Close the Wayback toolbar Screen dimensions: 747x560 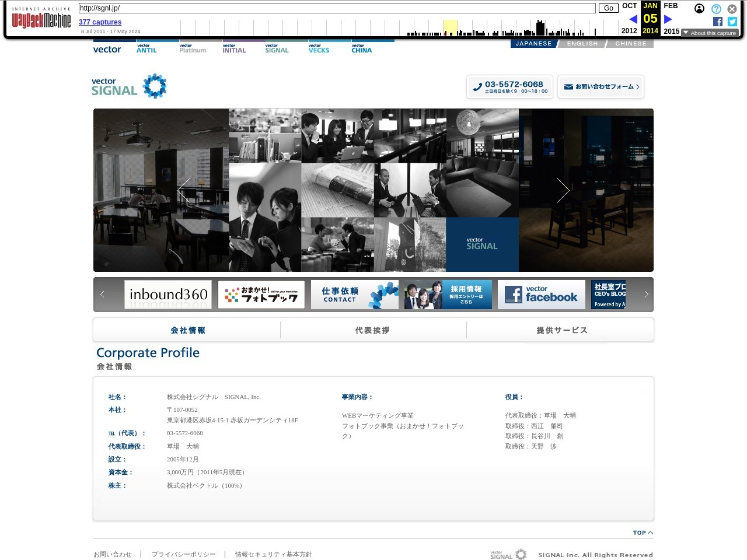(x=732, y=9)
